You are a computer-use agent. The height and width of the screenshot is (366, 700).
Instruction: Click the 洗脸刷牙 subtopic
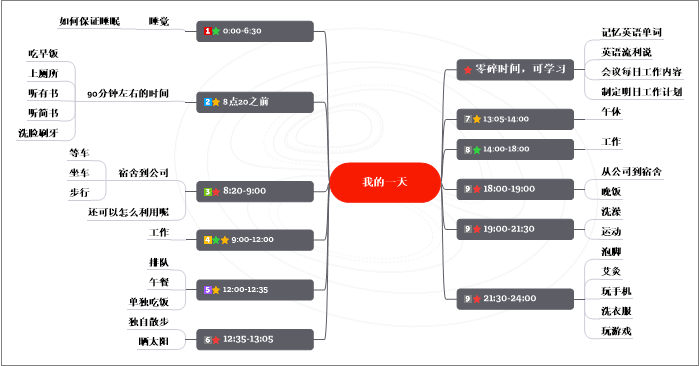[x=38, y=133]
